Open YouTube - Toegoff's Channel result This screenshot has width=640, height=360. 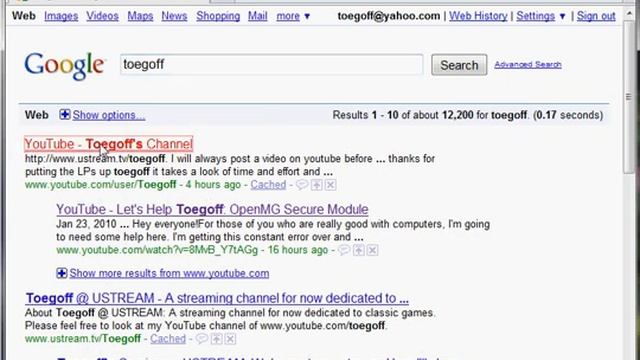(x=109, y=144)
